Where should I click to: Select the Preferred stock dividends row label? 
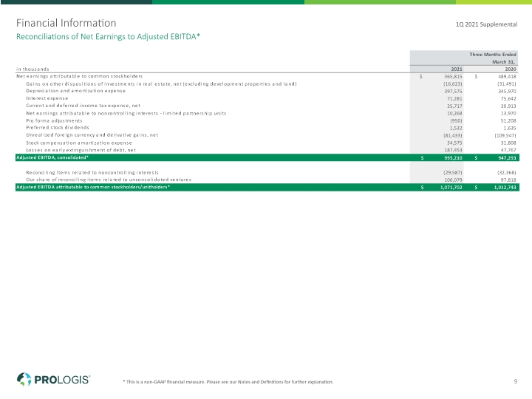(x=58, y=128)
